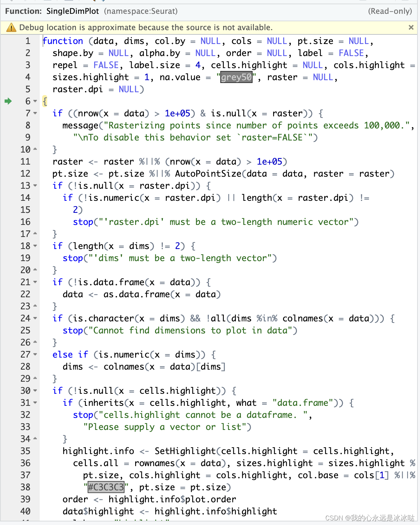
Task: Collapse the is.data.frame block at line 21
Action: point(35,282)
